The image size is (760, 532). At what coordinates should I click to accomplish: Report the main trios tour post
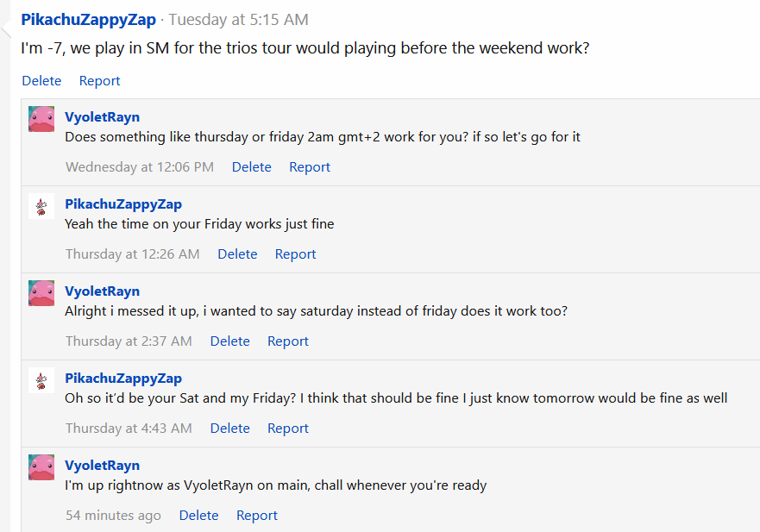[x=99, y=80]
